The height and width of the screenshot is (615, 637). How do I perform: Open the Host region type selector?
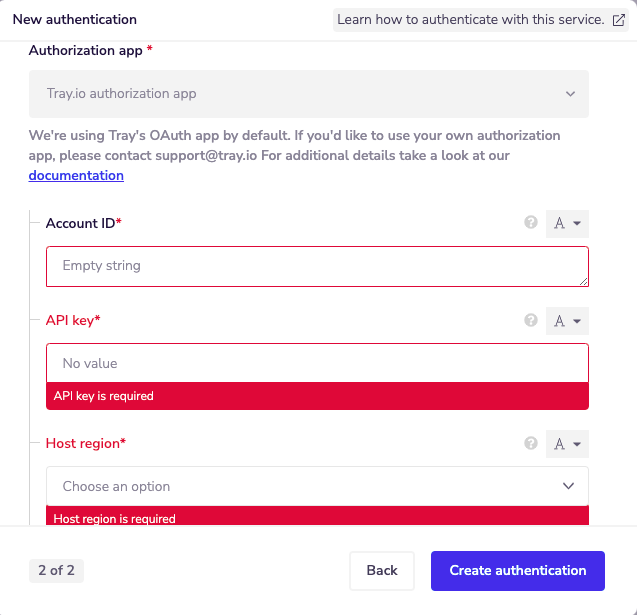click(567, 443)
